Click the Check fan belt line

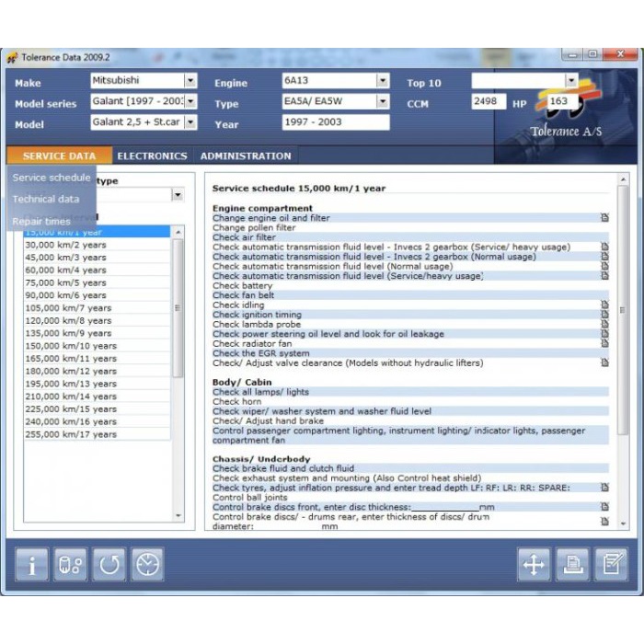(x=410, y=295)
